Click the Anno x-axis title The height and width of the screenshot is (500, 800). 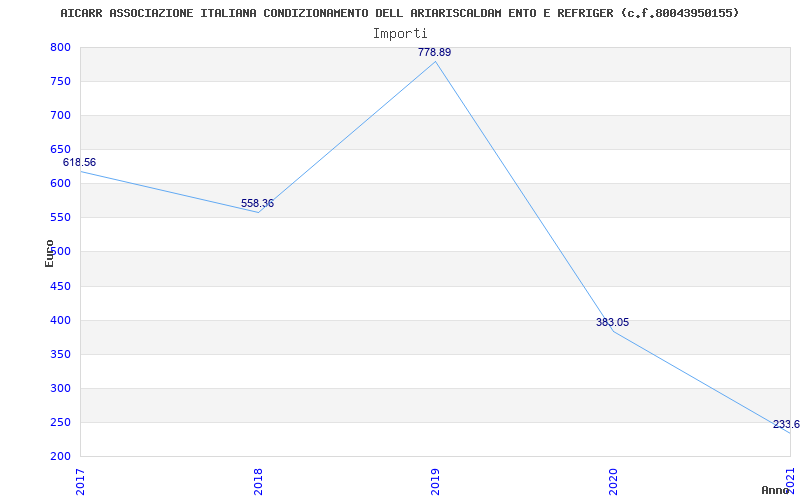(x=775, y=490)
